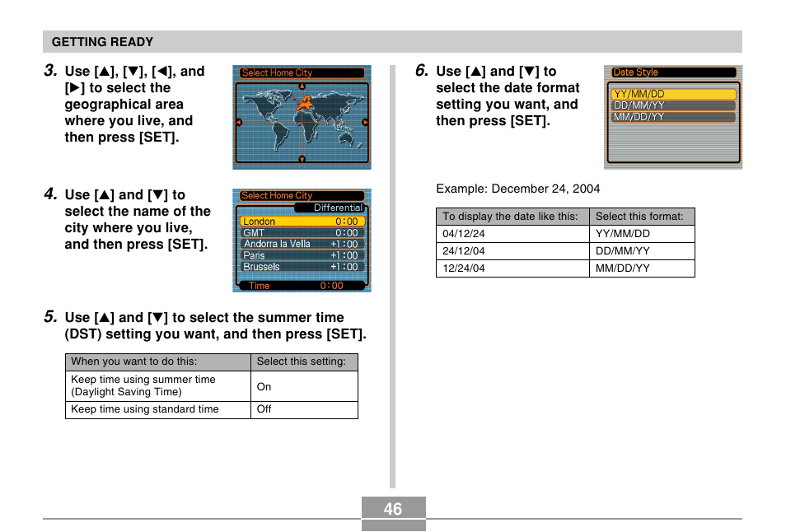
Task: Click the 12/24/04 table cell
Action: pyautogui.click(x=512, y=268)
